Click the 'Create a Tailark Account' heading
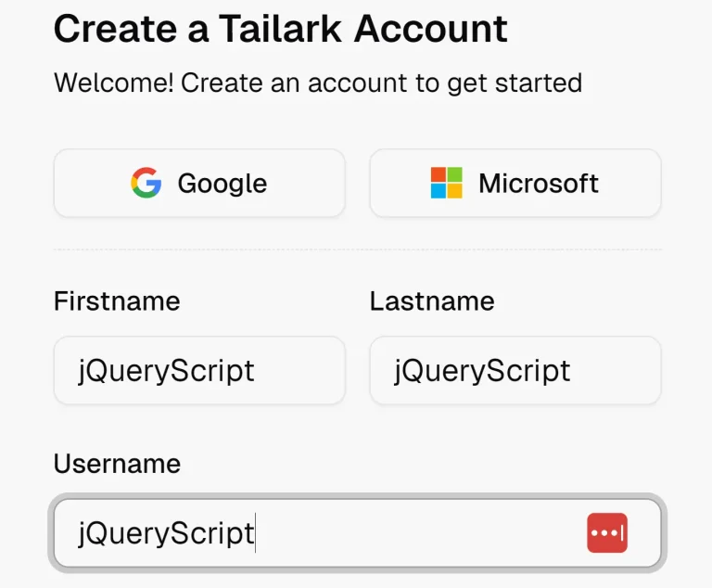The image size is (712, 588). [281, 30]
